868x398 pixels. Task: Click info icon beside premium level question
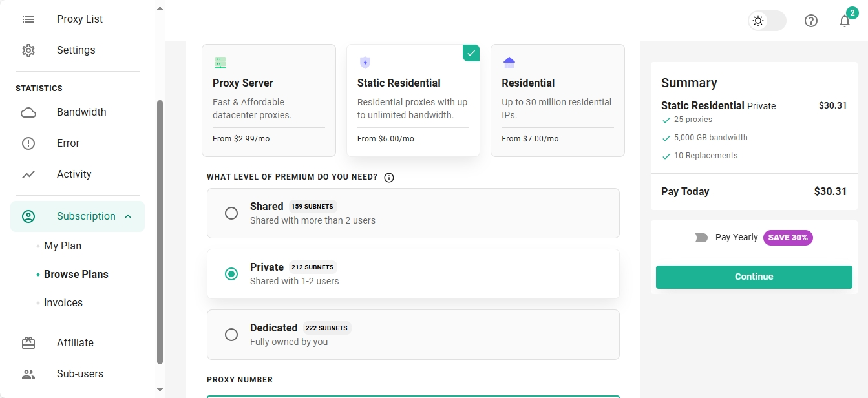coord(389,178)
